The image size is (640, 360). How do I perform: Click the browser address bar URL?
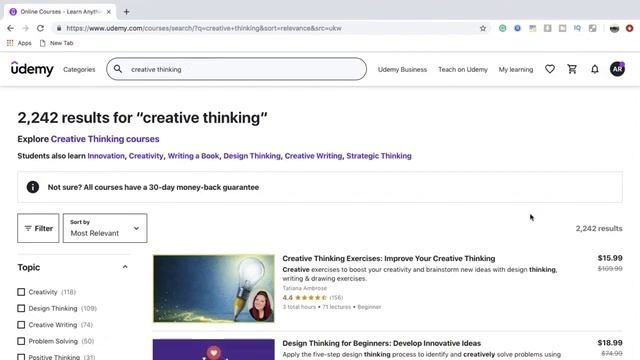[204, 28]
